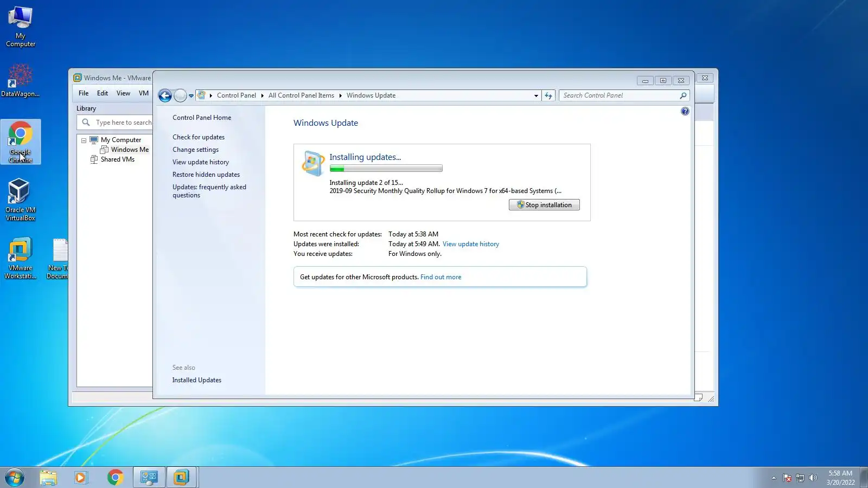Viewport: 868px width, 488px height.
Task: Open the Windows Start menu
Action: tap(15, 477)
